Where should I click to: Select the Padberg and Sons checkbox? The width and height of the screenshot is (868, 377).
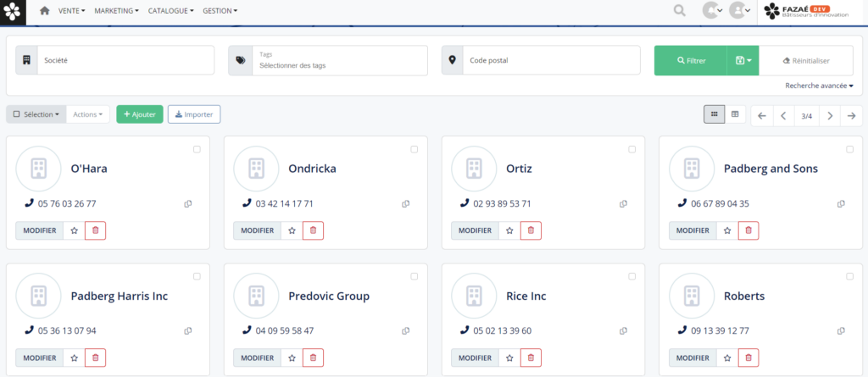coord(849,149)
